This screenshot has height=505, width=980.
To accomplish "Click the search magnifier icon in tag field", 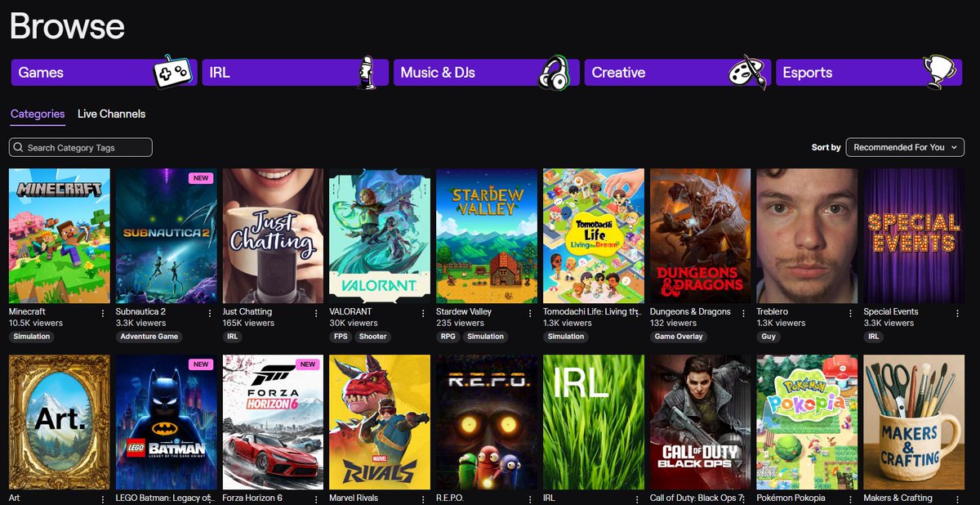I will pos(18,148).
